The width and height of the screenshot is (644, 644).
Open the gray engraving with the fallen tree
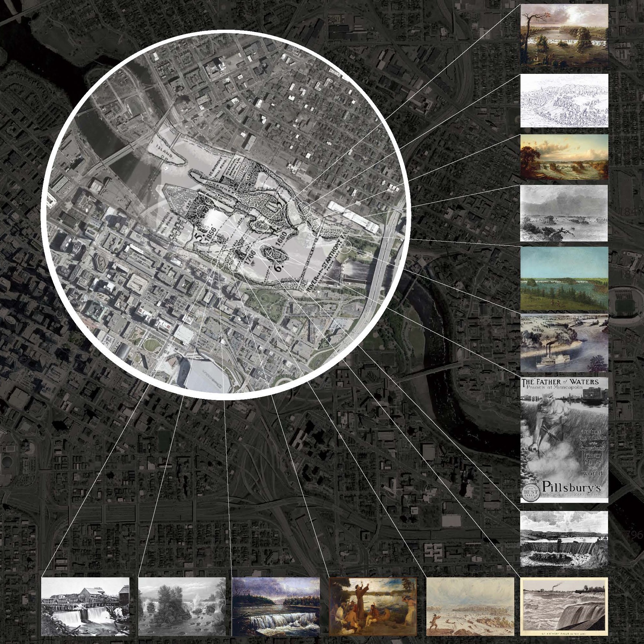[x=564, y=213]
